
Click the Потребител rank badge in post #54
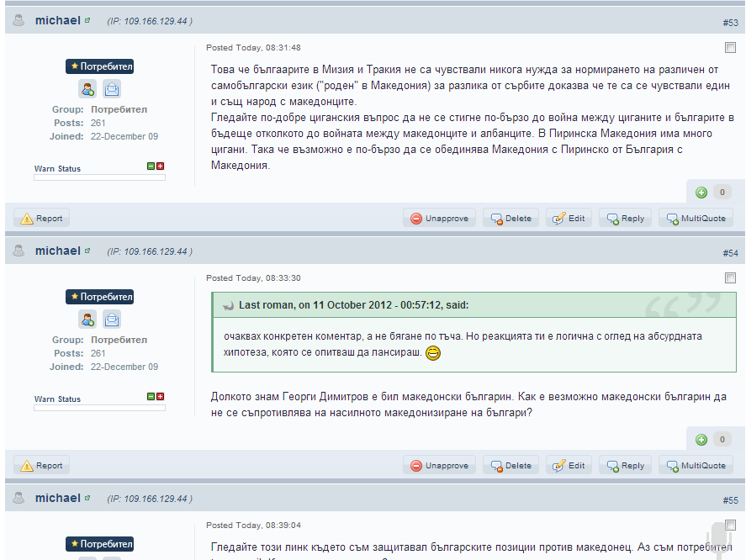tap(99, 297)
